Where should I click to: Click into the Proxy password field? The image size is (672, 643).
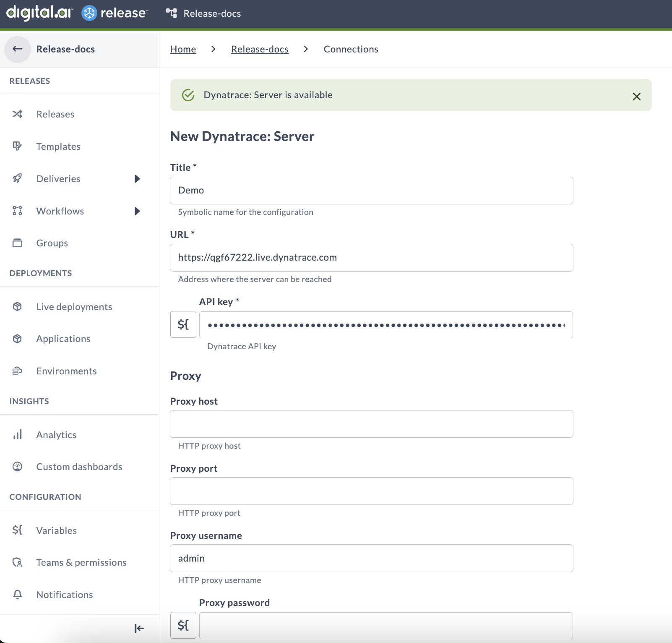(x=386, y=626)
